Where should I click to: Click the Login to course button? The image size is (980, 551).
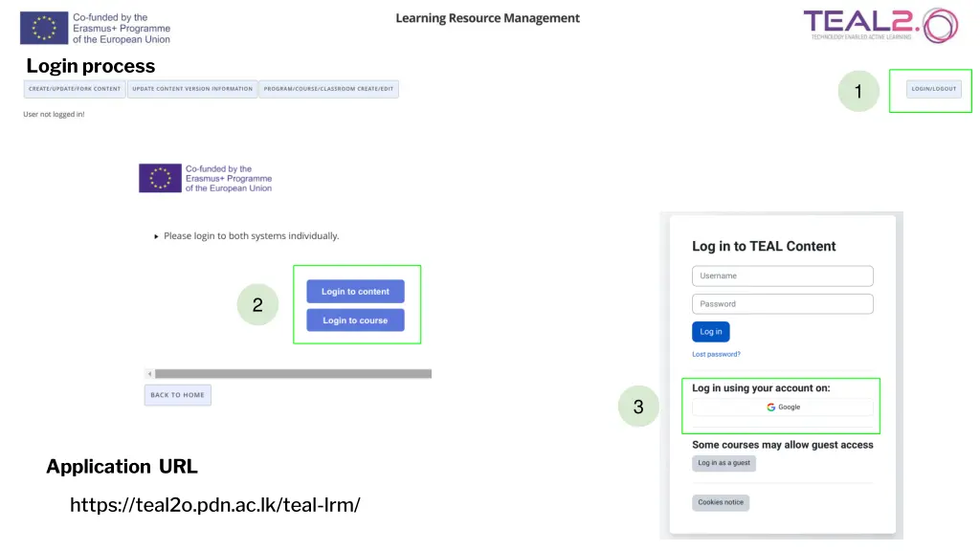click(x=355, y=320)
